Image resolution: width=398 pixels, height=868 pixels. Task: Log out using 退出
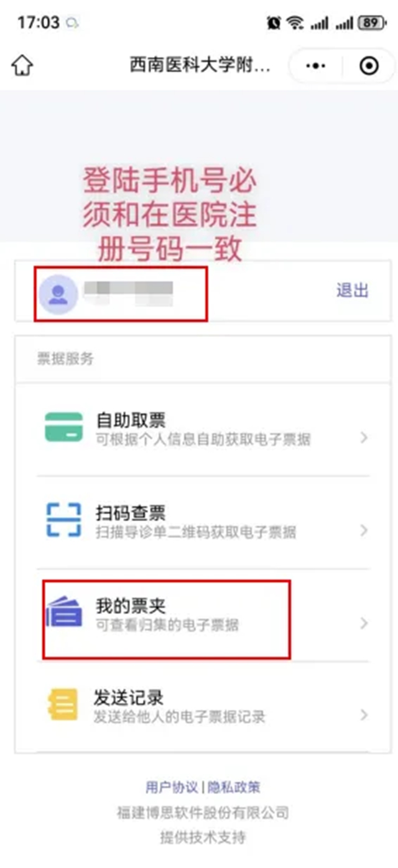[353, 290]
